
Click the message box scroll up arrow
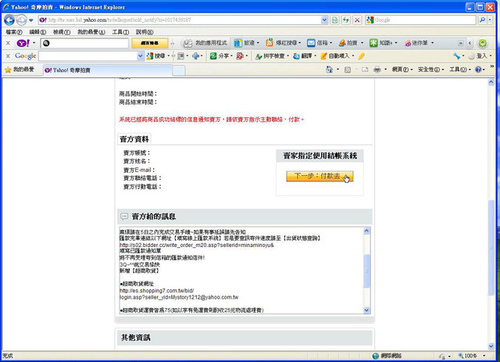366,231
